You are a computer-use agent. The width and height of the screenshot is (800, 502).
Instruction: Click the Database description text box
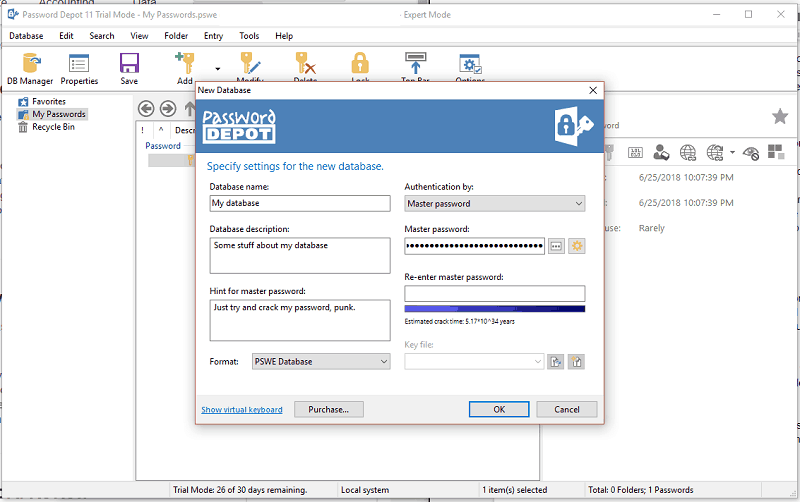tap(300, 256)
